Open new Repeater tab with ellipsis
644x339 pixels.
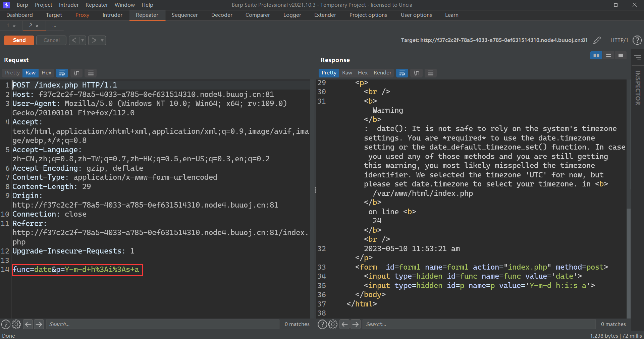pos(54,26)
